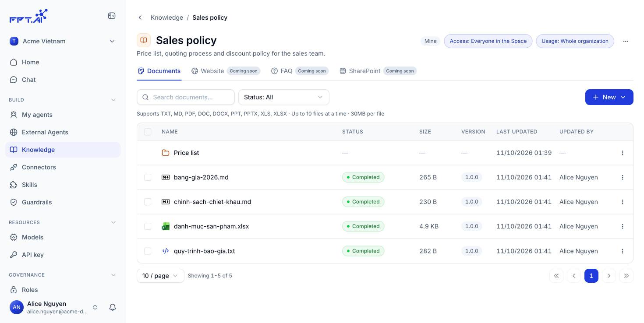Open the Sales policy more options menu
The width and height of the screenshot is (644, 323).
[x=626, y=41]
